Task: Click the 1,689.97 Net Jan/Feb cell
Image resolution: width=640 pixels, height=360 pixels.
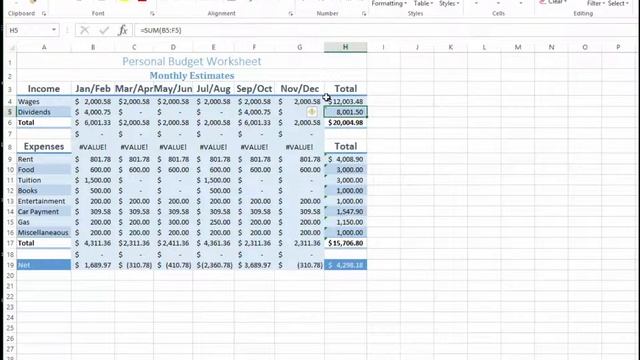Action: pos(93,265)
